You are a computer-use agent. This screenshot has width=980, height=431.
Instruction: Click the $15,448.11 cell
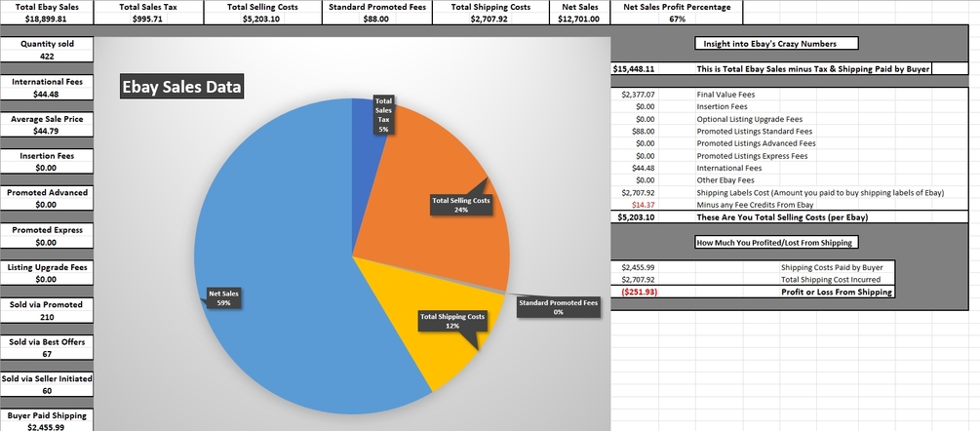coord(634,68)
